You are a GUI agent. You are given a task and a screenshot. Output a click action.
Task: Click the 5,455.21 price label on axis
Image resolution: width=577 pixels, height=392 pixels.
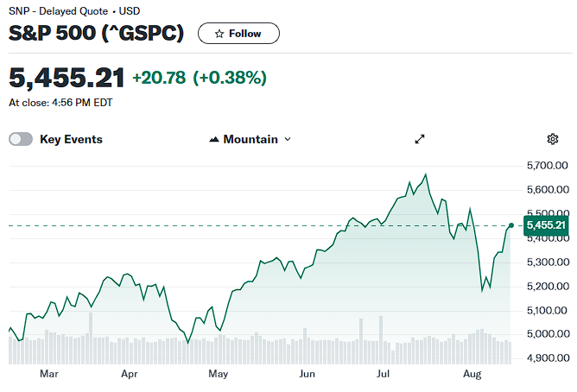click(x=546, y=225)
